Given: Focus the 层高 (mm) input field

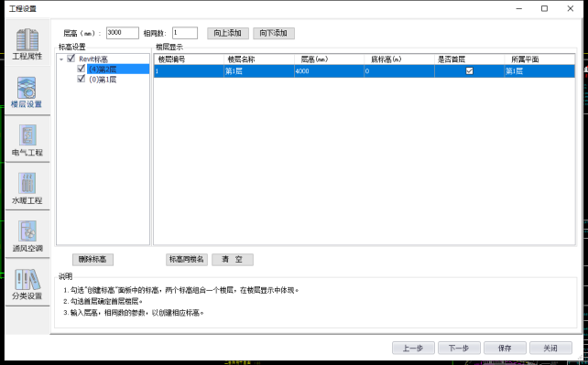Looking at the screenshot, I should point(123,33).
